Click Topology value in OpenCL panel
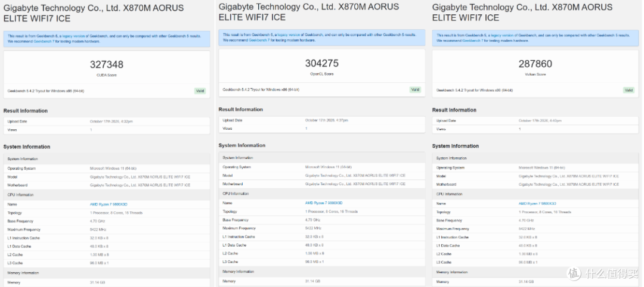 tap(332, 211)
